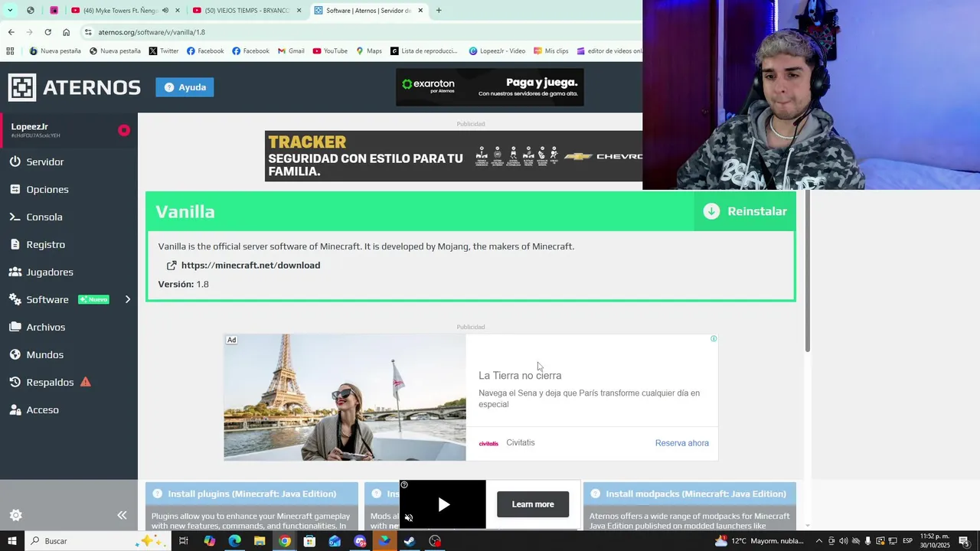The height and width of the screenshot is (551, 980).
Task: Click Reserva ahora in the Civitatis ad
Action: (x=681, y=443)
